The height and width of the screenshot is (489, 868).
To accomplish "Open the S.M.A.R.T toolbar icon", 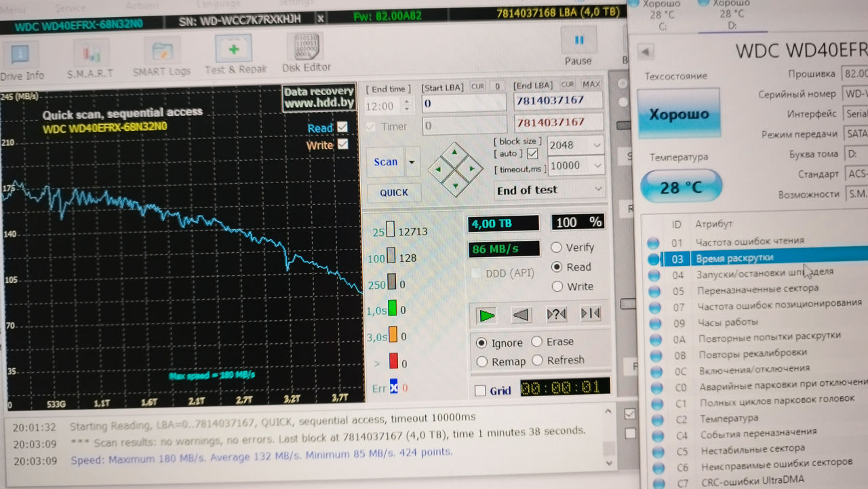I will [90, 59].
